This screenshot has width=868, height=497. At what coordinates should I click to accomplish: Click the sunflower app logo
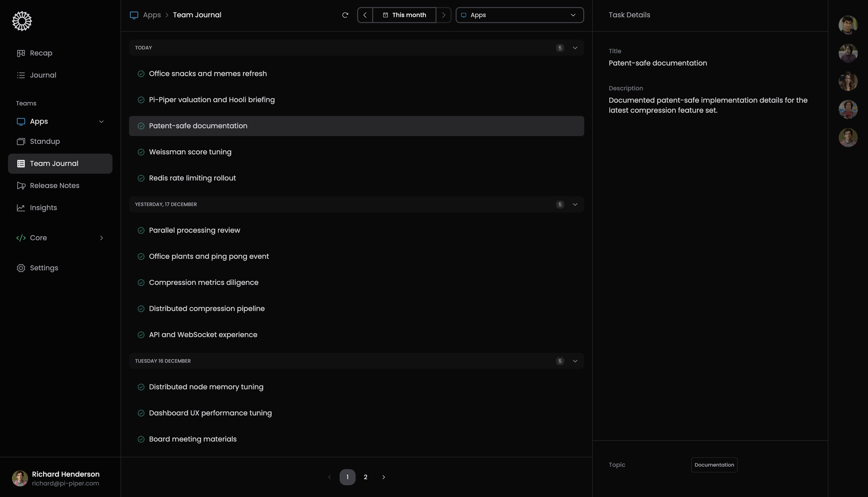click(22, 21)
